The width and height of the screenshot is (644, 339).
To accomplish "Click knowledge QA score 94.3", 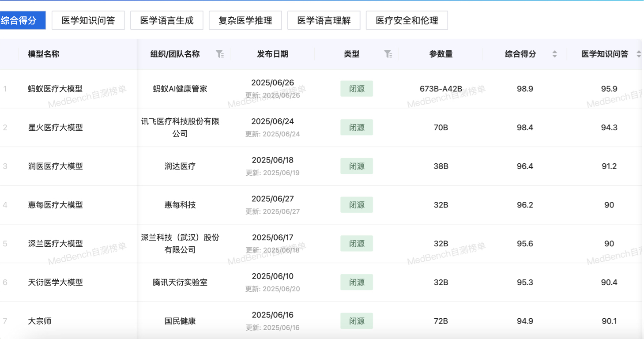I will [x=609, y=128].
